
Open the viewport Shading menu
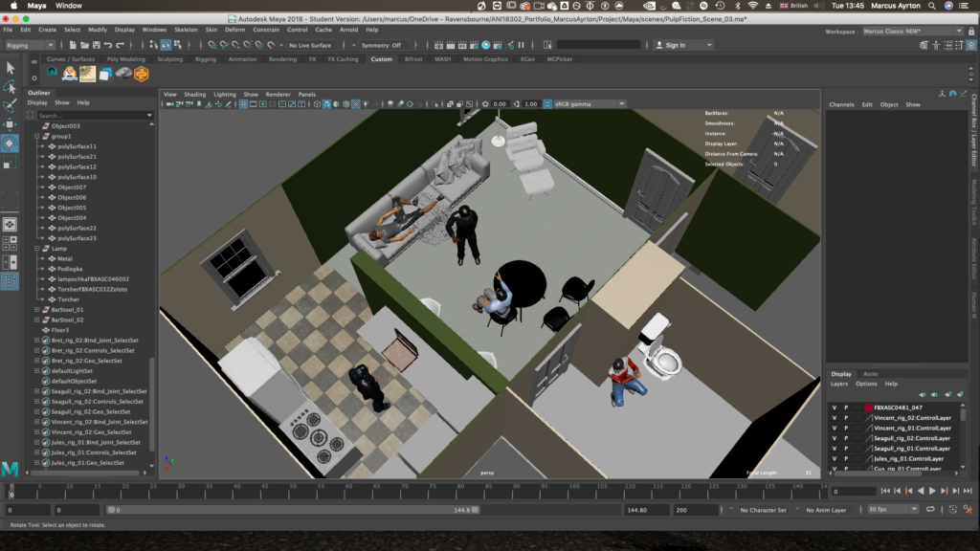[x=194, y=95]
